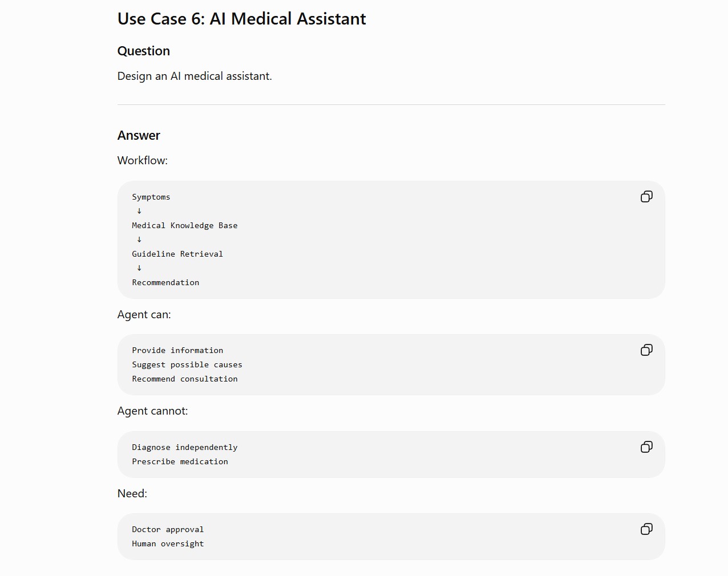The height and width of the screenshot is (576, 728).
Task: Copy the 'Need' code block
Action: (x=646, y=529)
